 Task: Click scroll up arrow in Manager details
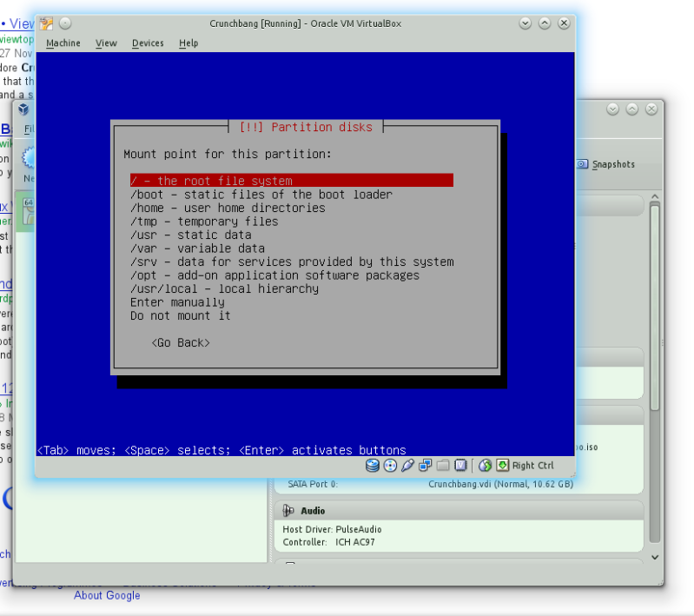(655, 196)
